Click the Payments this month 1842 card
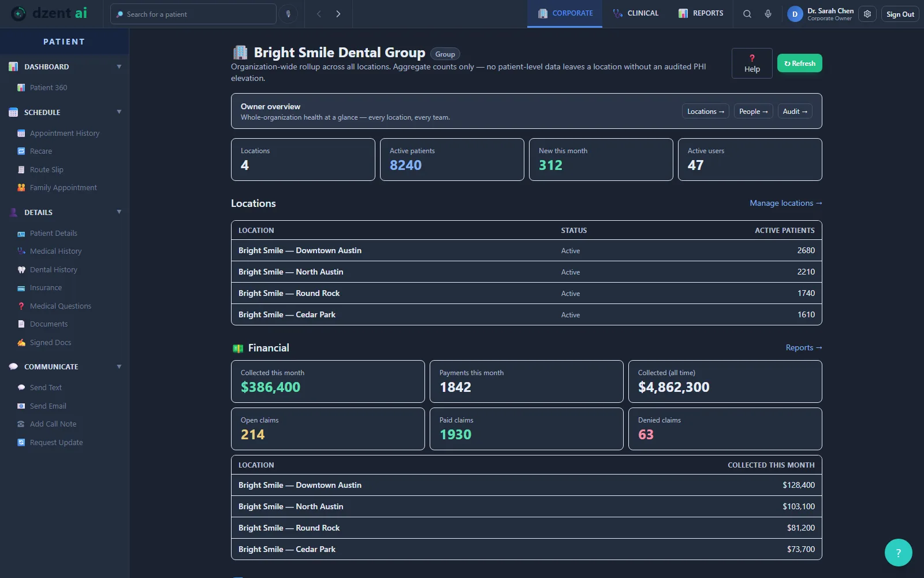This screenshot has width=924, height=578. (527, 381)
